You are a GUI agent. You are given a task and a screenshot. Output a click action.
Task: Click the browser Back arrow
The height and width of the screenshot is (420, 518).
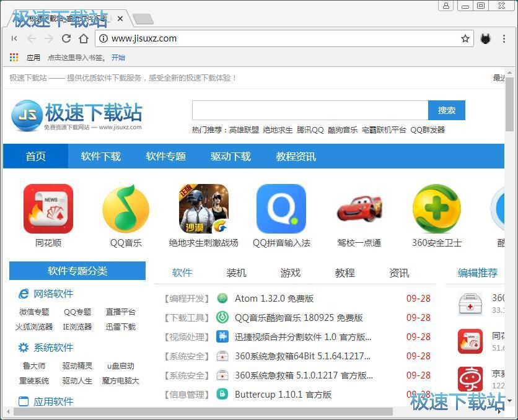32,38
